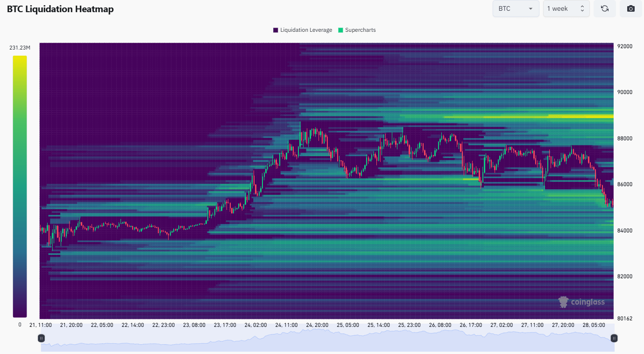Toggle the Supercharts legend series
The image size is (644, 354).
point(357,30)
